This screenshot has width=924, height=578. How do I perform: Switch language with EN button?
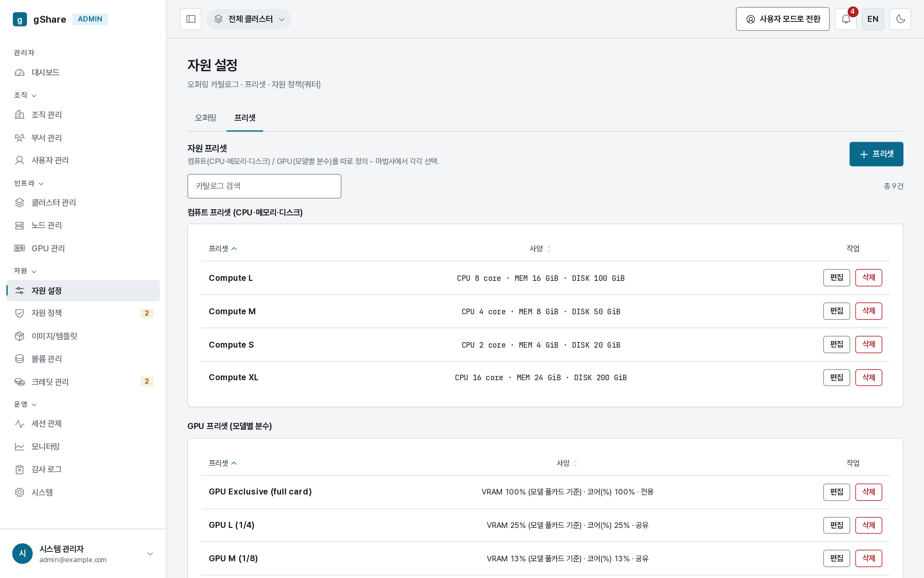point(873,19)
